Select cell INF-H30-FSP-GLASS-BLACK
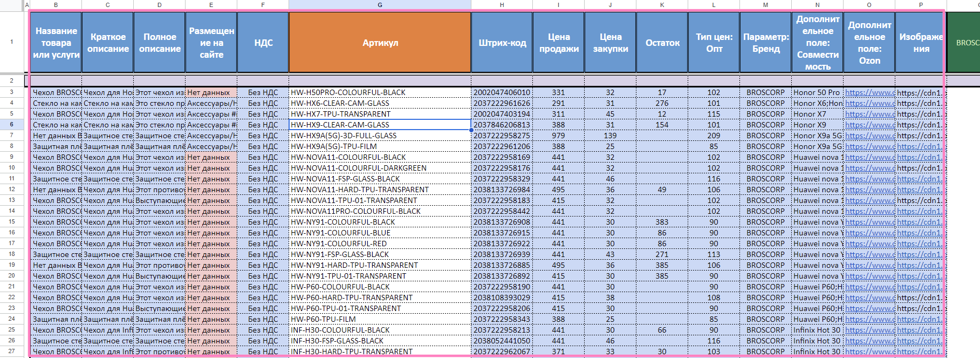The height and width of the screenshot is (358, 980). click(380, 341)
